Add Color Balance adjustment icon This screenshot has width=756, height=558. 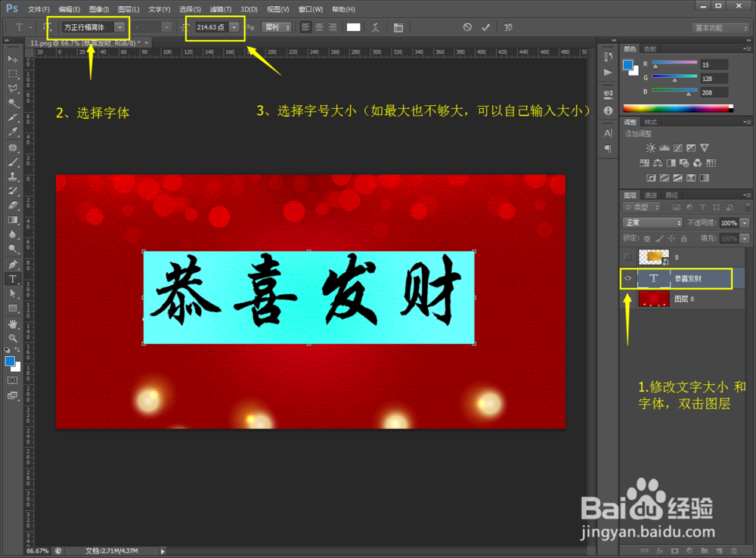pyautogui.click(x=658, y=163)
